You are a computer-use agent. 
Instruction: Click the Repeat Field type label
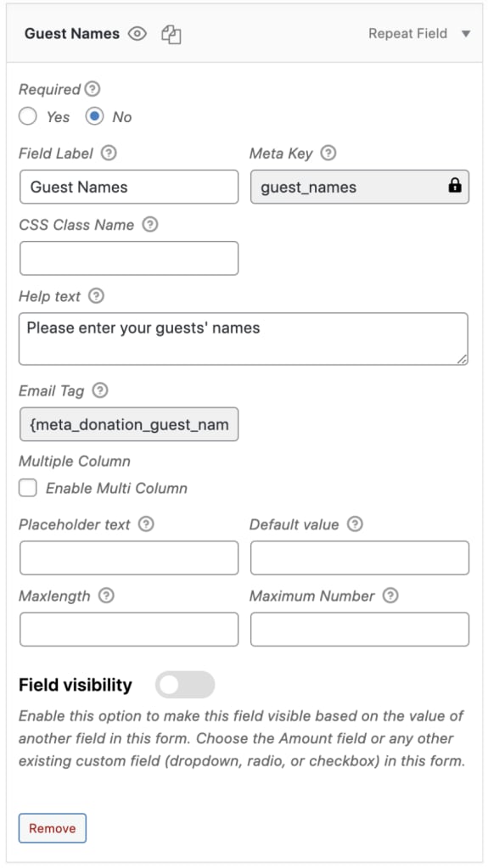coord(407,34)
